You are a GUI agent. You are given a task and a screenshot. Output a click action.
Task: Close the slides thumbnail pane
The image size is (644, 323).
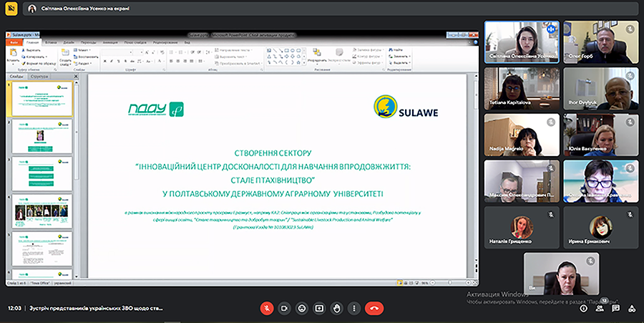click(76, 77)
